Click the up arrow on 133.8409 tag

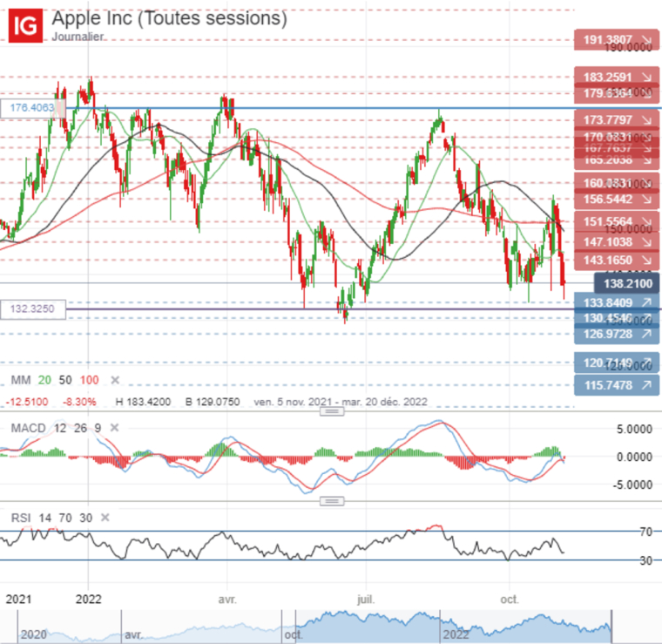click(x=646, y=302)
